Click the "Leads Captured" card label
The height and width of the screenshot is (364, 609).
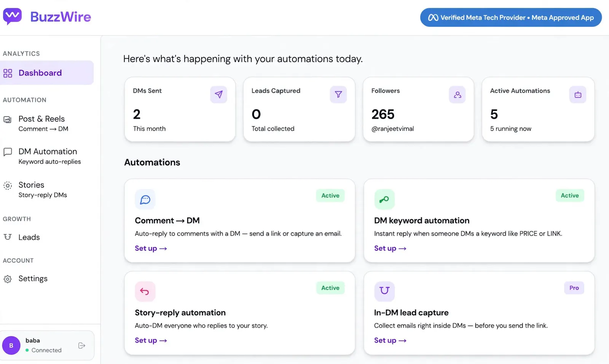pos(276,91)
